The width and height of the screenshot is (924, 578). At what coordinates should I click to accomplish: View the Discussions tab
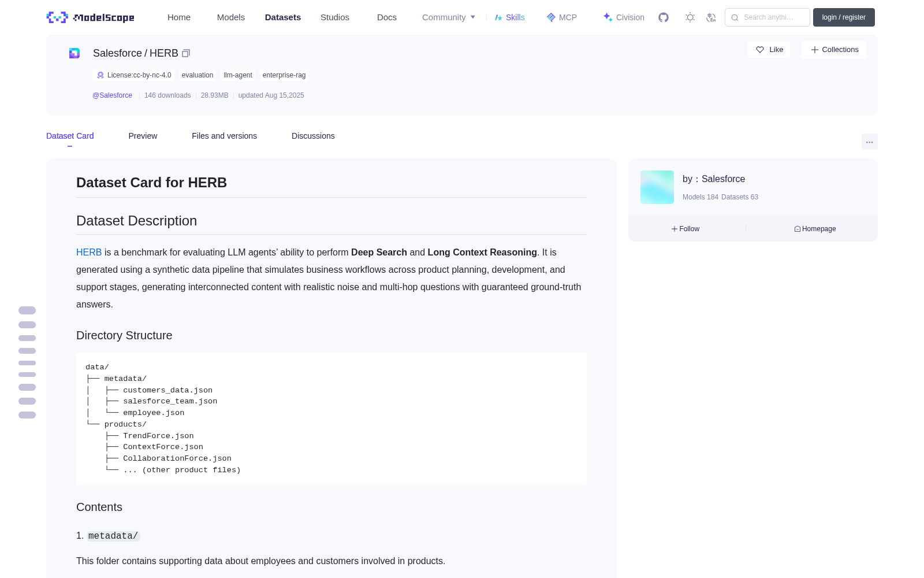coord(313,136)
